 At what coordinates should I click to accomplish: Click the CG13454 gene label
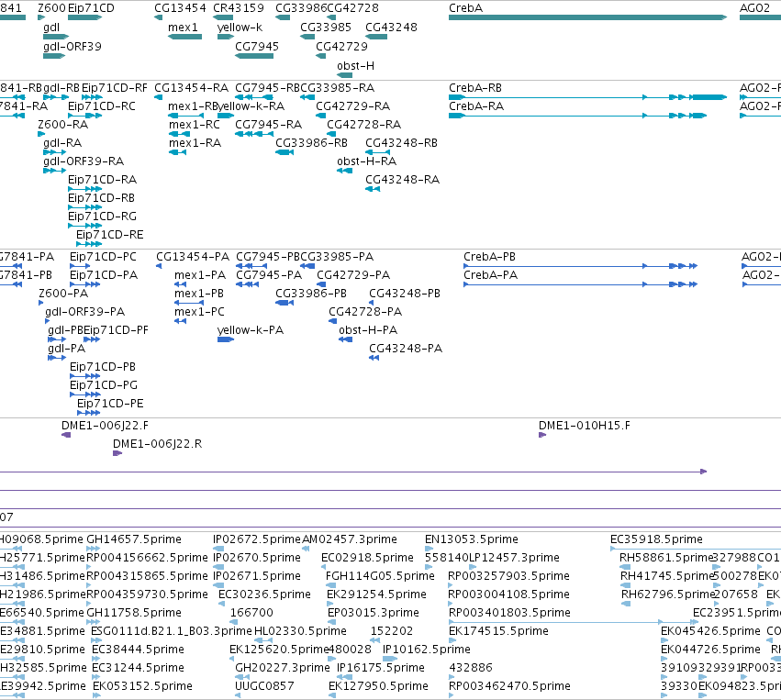click(x=180, y=8)
